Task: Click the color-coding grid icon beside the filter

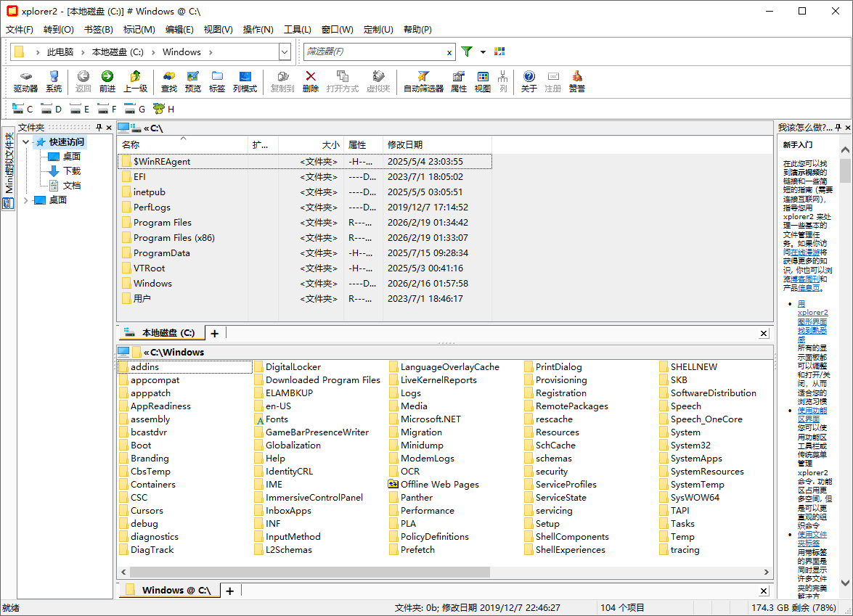Action: (499, 52)
